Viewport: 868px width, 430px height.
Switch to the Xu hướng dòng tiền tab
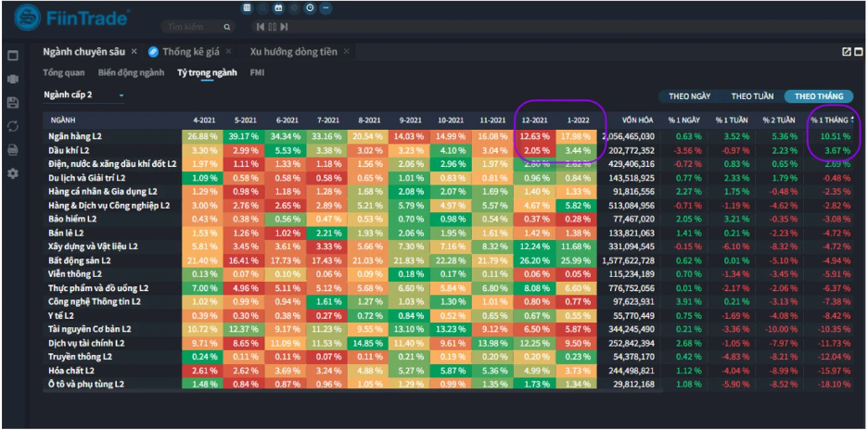click(x=293, y=52)
